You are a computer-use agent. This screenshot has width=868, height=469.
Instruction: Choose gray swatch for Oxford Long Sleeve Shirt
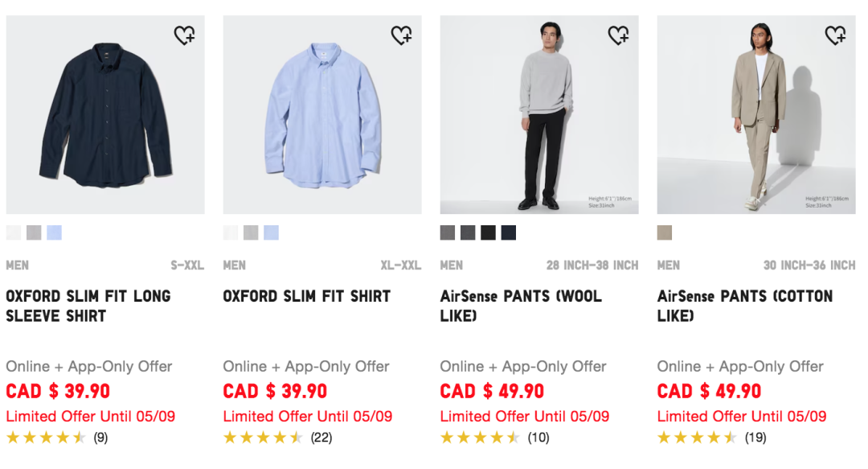click(34, 232)
